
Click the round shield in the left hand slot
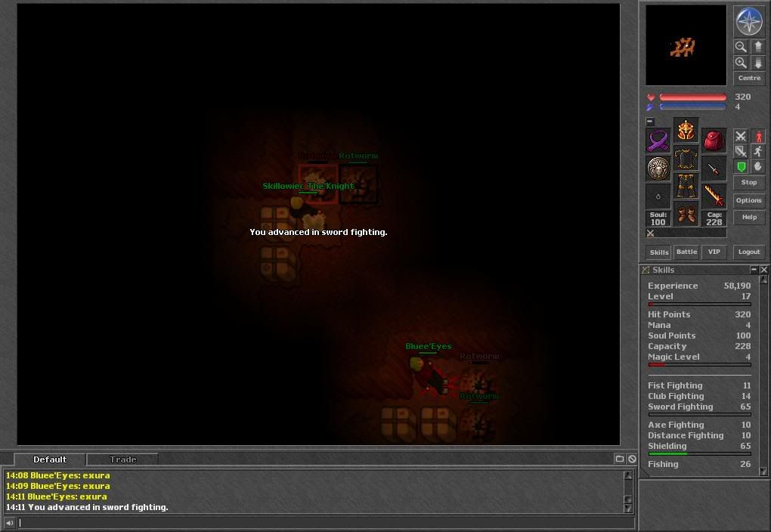658,169
